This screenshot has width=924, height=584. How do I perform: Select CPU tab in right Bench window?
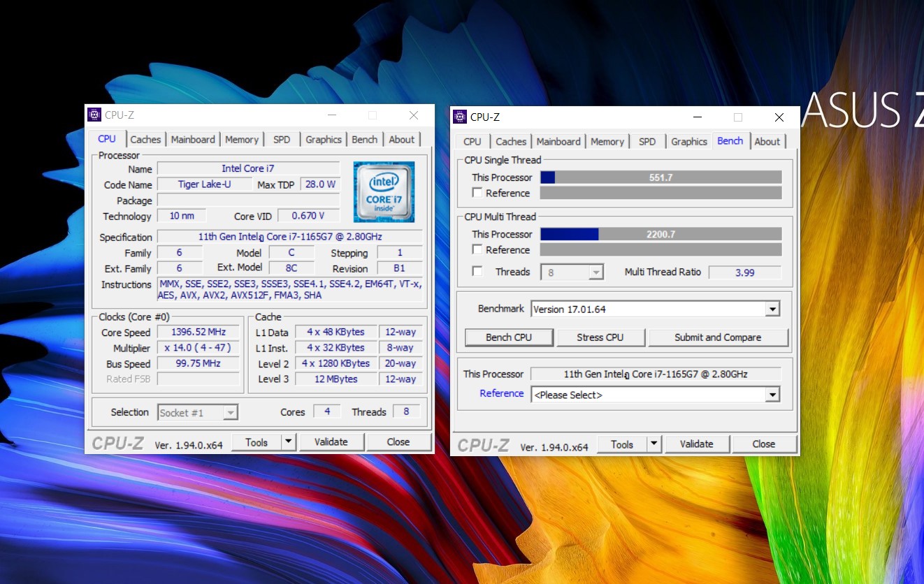tap(472, 142)
